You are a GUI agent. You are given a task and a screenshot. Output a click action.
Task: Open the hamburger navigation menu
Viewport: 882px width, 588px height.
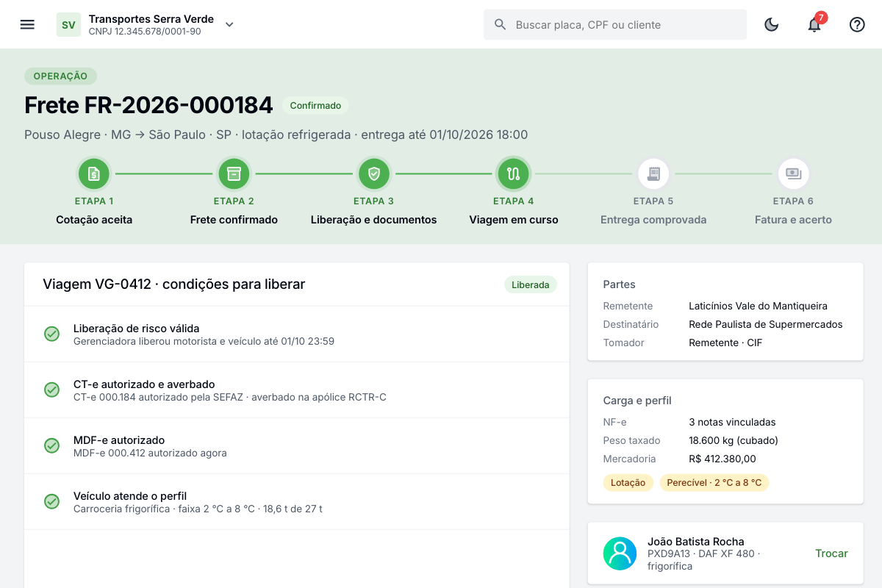27,24
